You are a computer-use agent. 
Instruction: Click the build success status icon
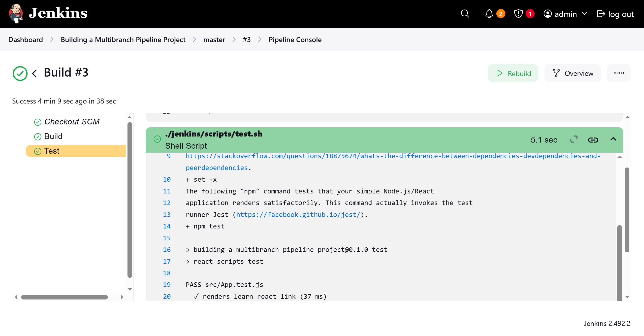(20, 73)
